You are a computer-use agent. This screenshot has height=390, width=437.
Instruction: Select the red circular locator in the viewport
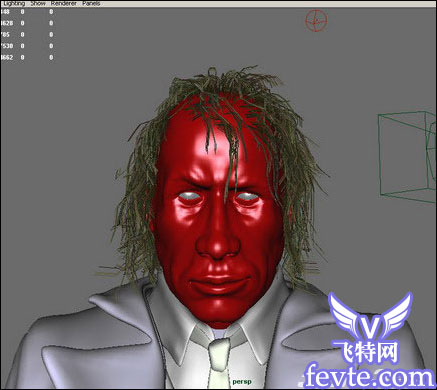coord(316,20)
